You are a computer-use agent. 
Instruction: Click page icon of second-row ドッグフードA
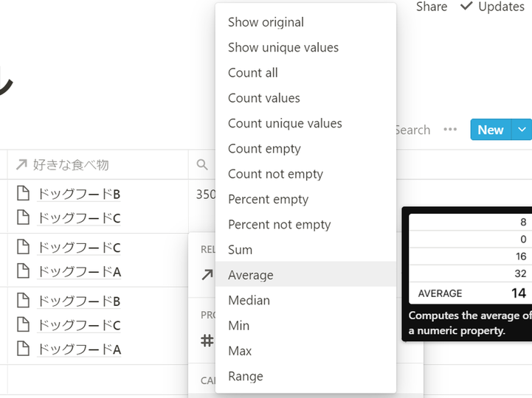coord(23,270)
